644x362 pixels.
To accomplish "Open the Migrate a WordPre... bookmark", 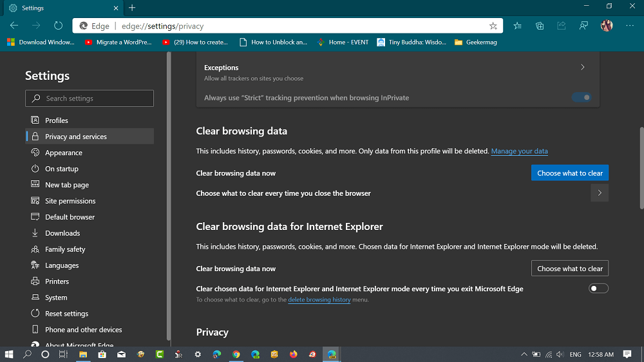I will click(x=118, y=42).
